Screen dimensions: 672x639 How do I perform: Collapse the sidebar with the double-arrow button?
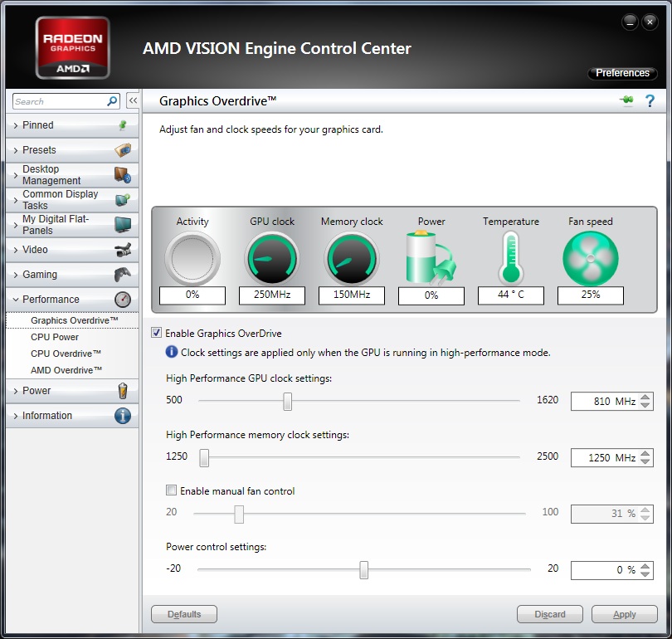[x=133, y=100]
